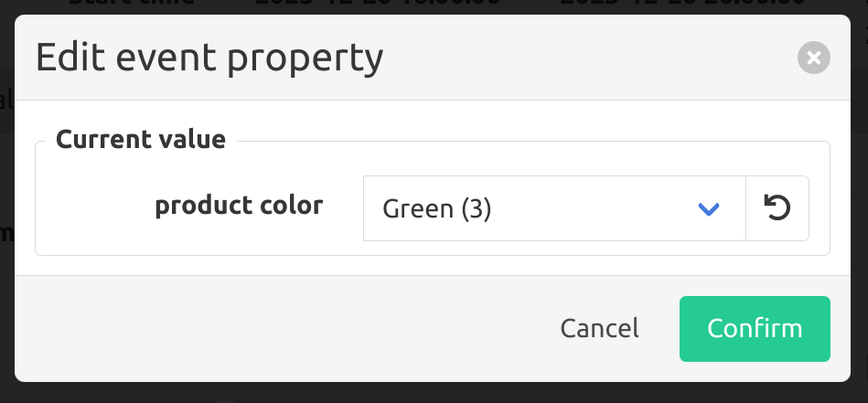Click the second dimmed timestamp above the dialog
The width and height of the screenshot is (868, 403).
point(682,3)
